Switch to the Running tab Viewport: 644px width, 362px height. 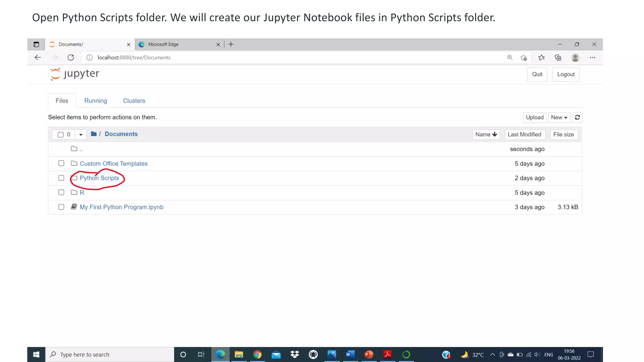click(x=96, y=101)
